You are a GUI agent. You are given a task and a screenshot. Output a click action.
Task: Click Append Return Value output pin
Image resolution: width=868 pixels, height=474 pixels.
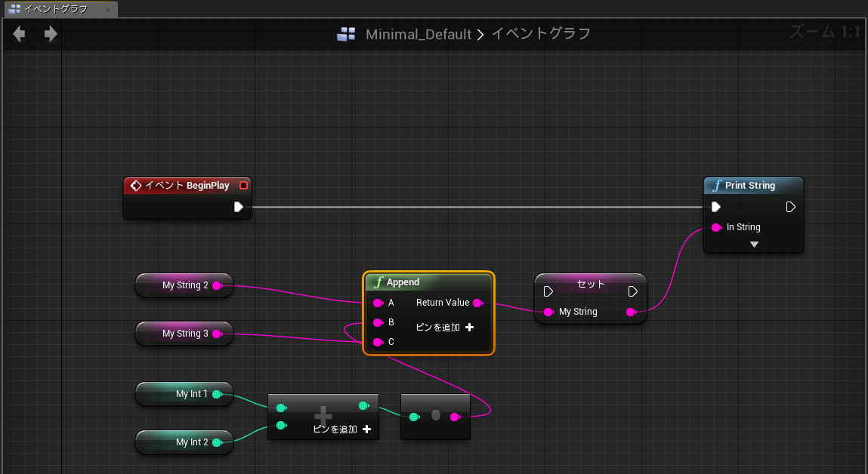(x=478, y=303)
